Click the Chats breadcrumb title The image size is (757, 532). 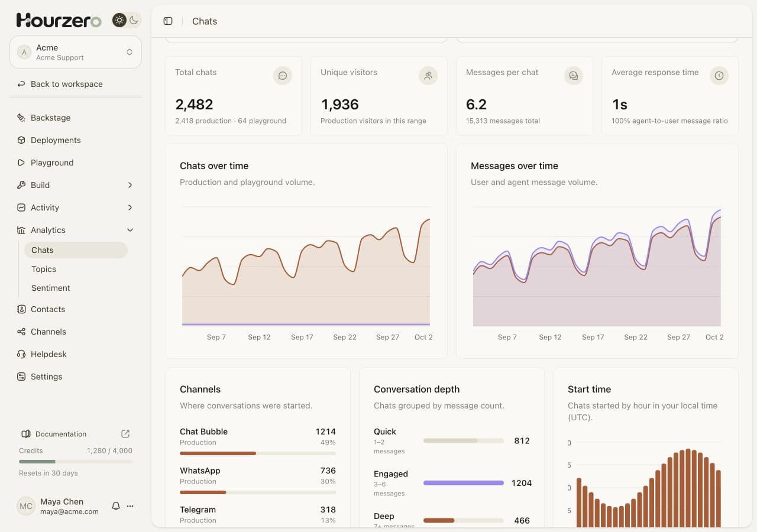point(205,21)
